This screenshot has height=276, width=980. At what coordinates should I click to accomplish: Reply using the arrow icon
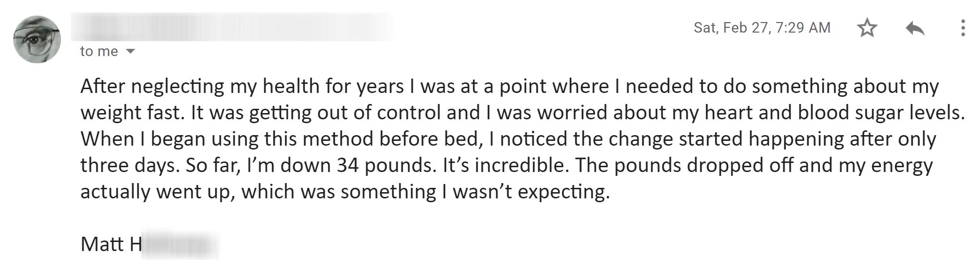point(915,28)
